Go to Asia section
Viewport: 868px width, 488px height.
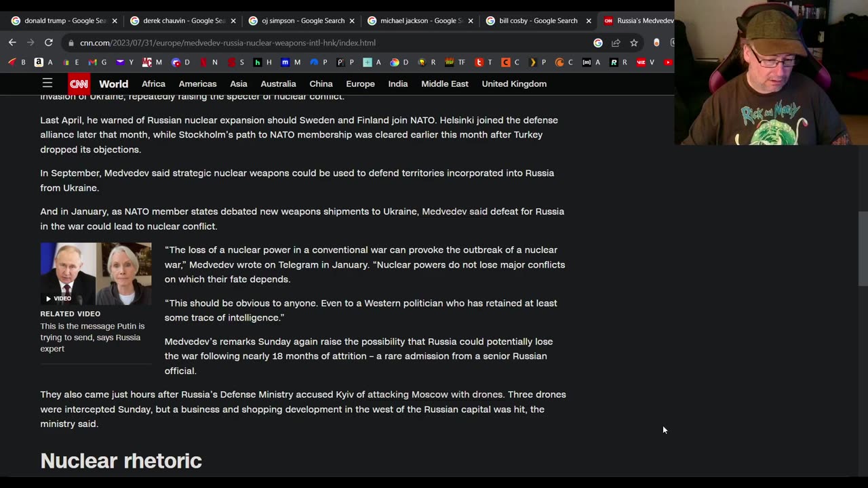coord(239,84)
